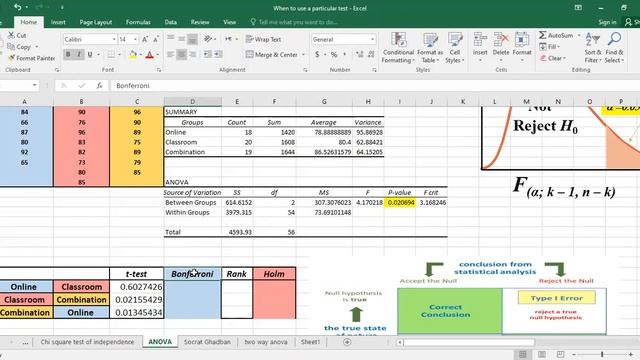The width and height of the screenshot is (640, 360).
Task: Open Merge & Center dropdown arrow
Action: click(x=303, y=54)
